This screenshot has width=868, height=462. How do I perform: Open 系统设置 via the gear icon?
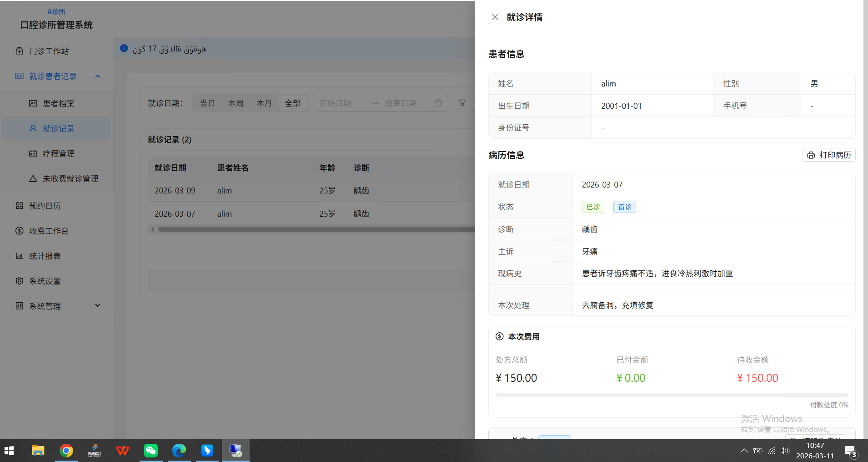click(19, 281)
